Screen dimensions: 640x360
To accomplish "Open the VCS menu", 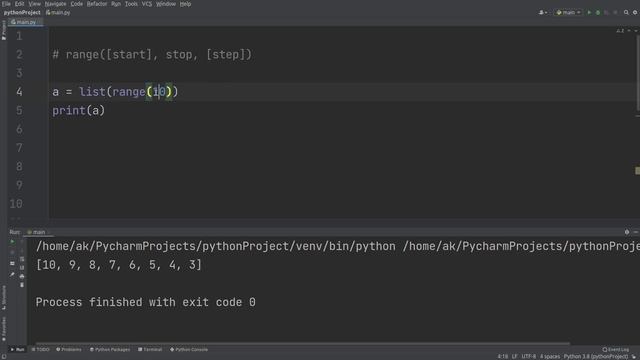I will [x=147, y=4].
